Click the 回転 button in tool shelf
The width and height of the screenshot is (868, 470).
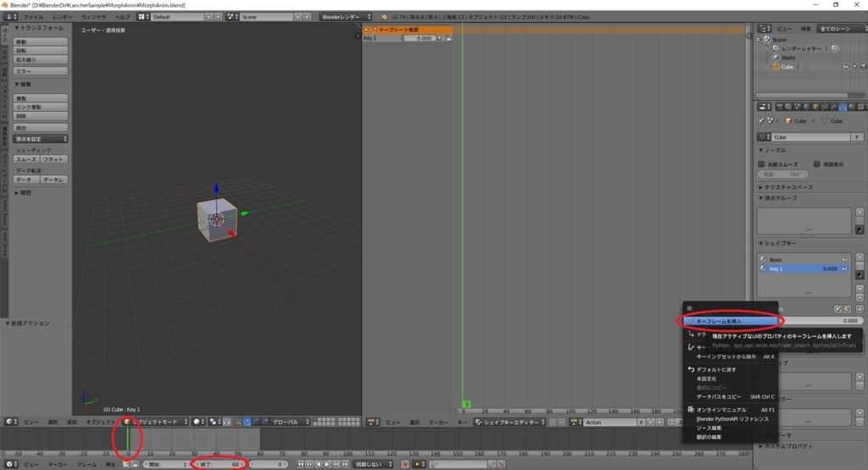[41, 50]
